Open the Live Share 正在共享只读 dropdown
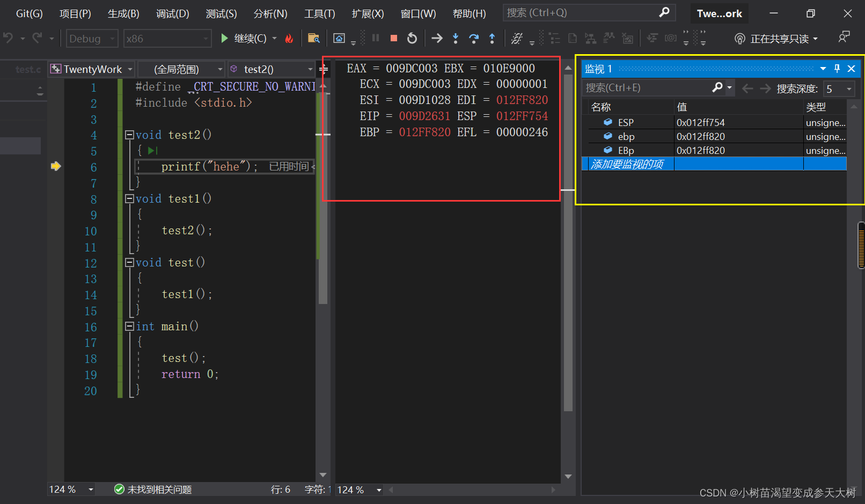 (x=776, y=39)
